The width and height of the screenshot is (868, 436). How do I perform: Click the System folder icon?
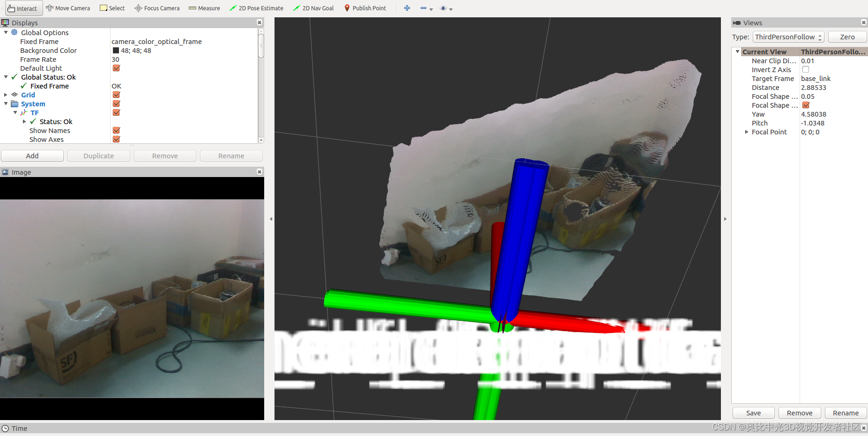pos(15,103)
